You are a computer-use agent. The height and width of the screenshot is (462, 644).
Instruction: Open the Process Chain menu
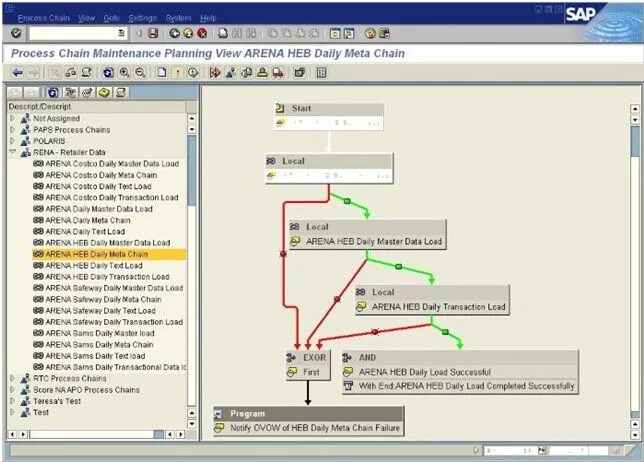(x=44, y=18)
